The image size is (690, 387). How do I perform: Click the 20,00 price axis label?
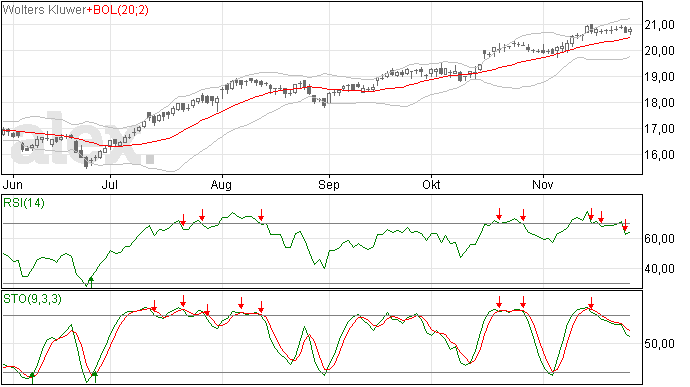point(659,51)
